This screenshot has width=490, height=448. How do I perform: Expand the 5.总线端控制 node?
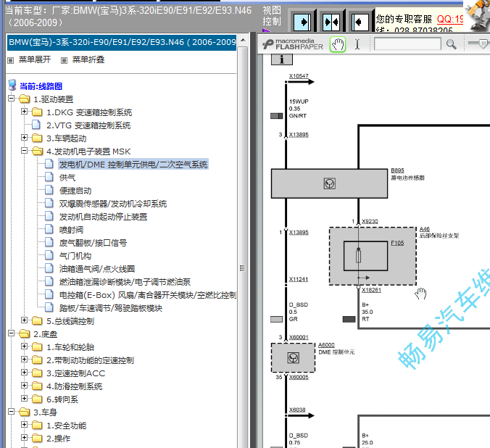pyautogui.click(x=25, y=320)
